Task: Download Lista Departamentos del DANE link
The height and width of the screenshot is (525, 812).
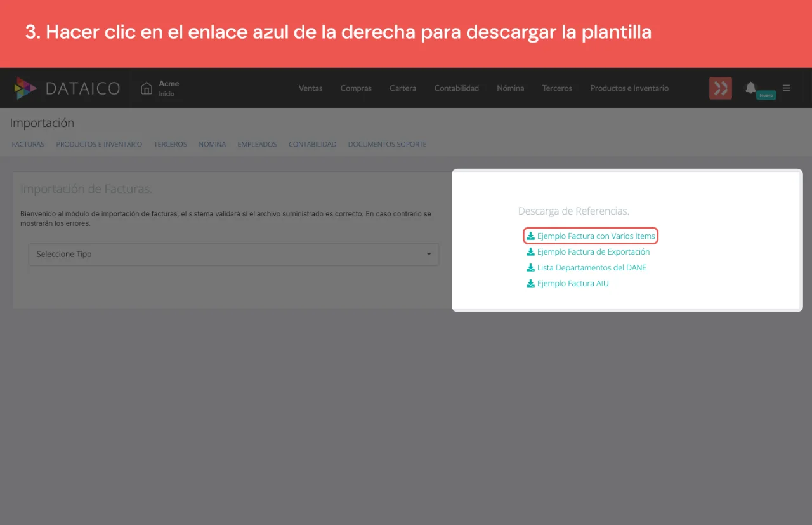Action: (592, 268)
